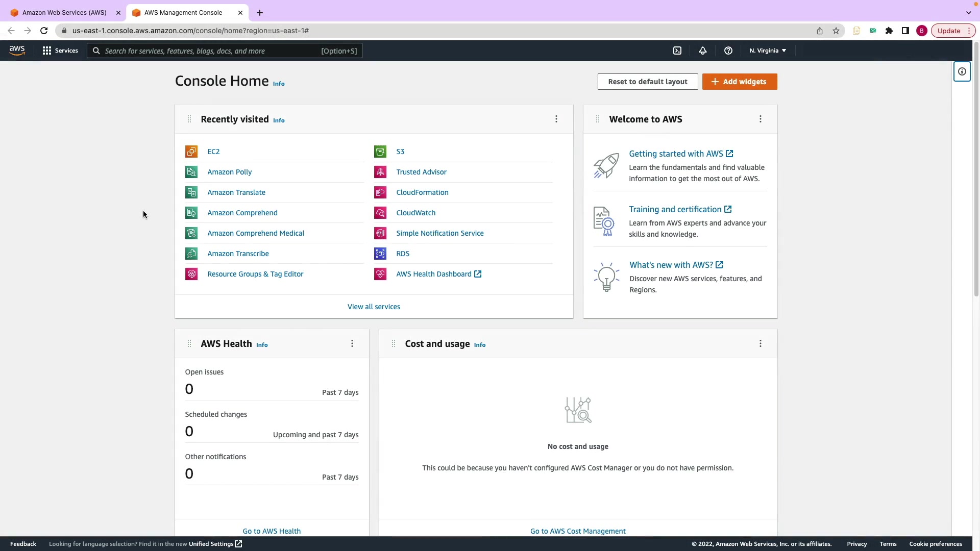This screenshot has width=980, height=551.
Task: Click the Services grid icon
Action: [47, 51]
